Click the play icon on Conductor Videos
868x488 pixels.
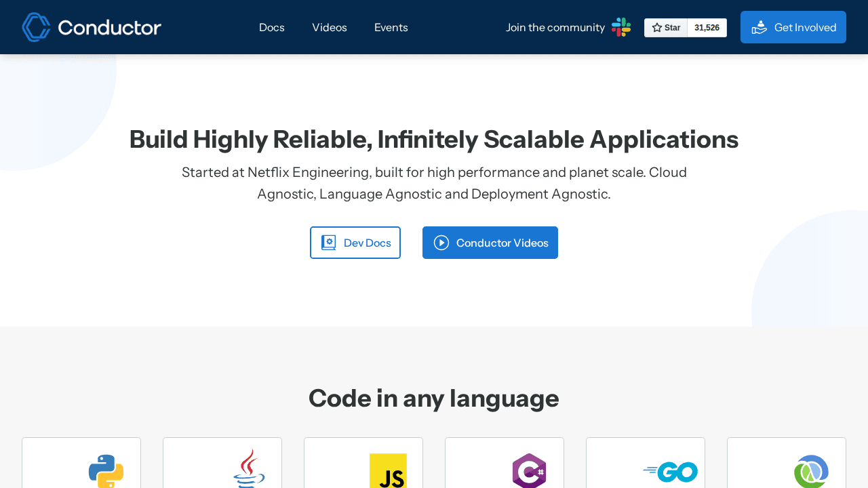tap(441, 243)
